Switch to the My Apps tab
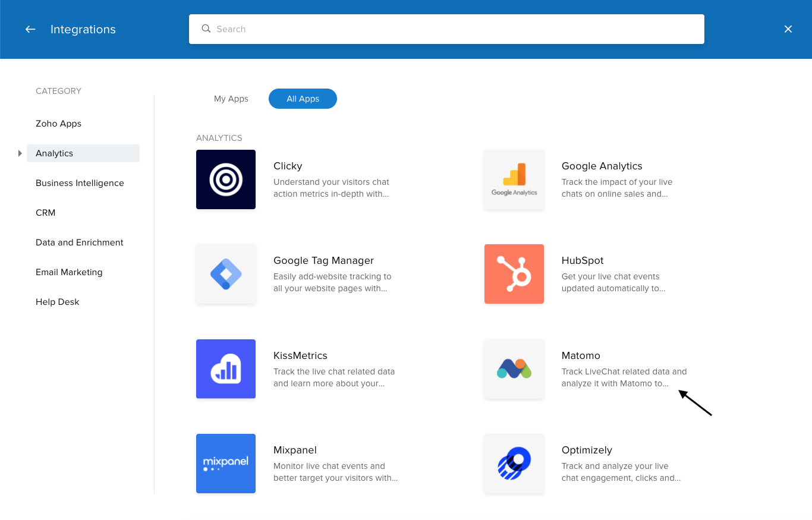Image resolution: width=812 pixels, height=520 pixels. (x=231, y=99)
